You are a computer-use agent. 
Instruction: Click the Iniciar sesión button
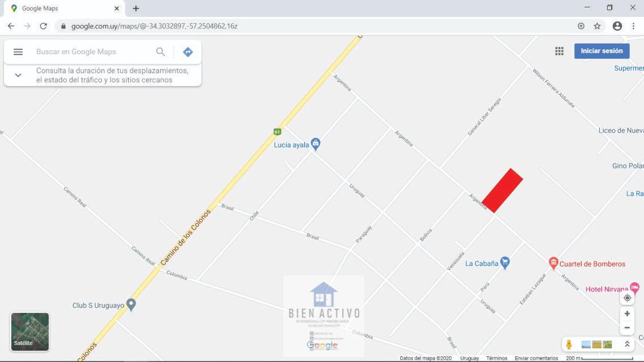[602, 51]
